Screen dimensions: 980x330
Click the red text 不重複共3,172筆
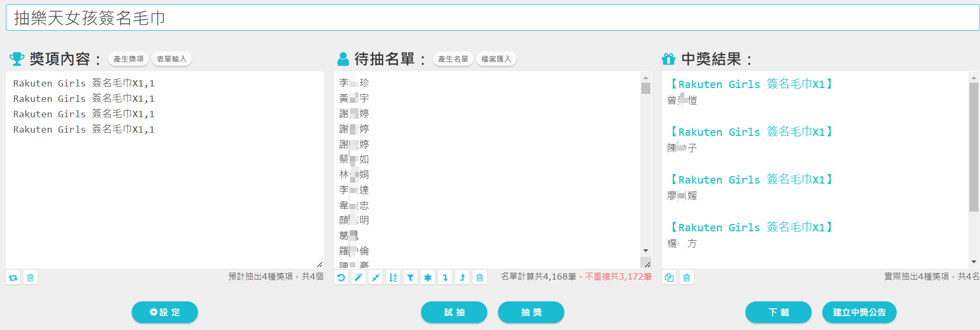(618, 276)
